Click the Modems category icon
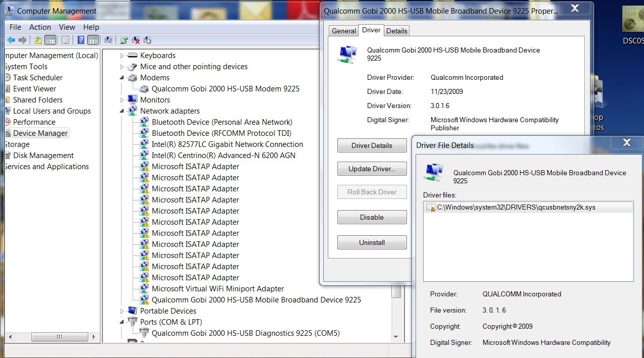Image resolution: width=644 pixels, height=358 pixels. coord(133,78)
